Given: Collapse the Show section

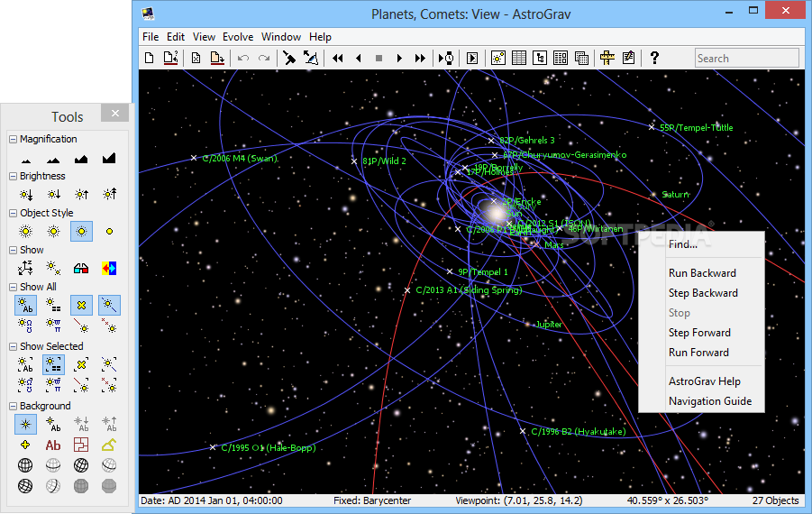Looking at the screenshot, I should (x=13, y=250).
